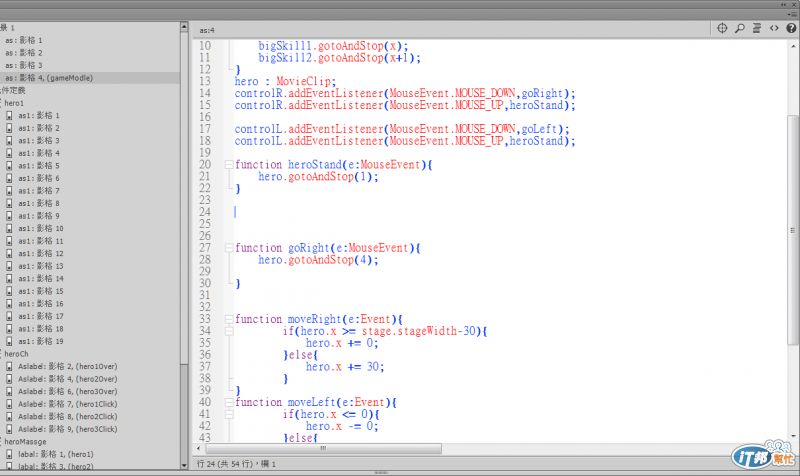
Task: Select as1: 影格 18 script
Action: [41, 329]
